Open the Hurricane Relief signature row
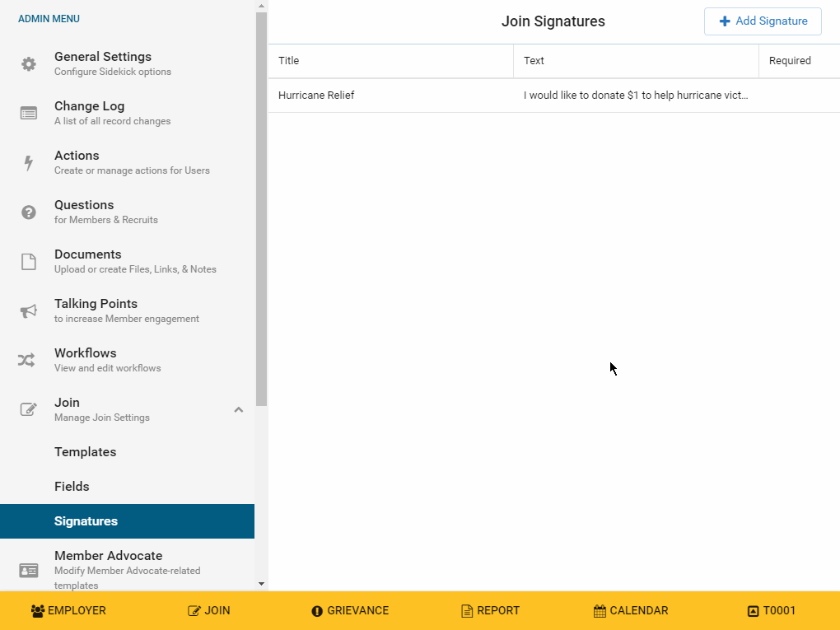840x630 pixels. 317,96
